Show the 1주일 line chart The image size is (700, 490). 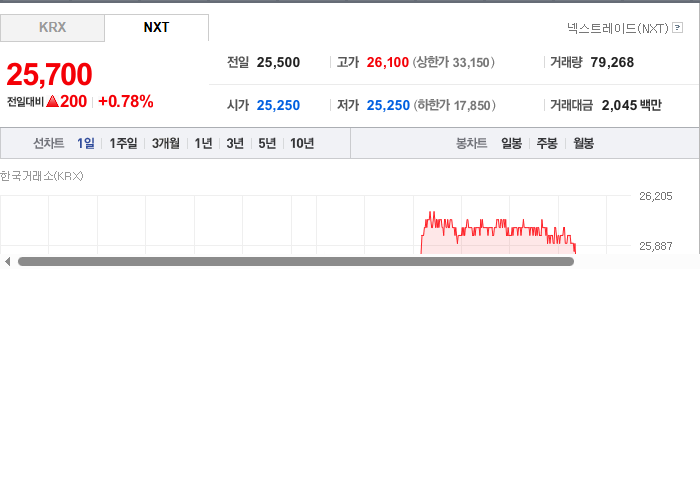123,143
